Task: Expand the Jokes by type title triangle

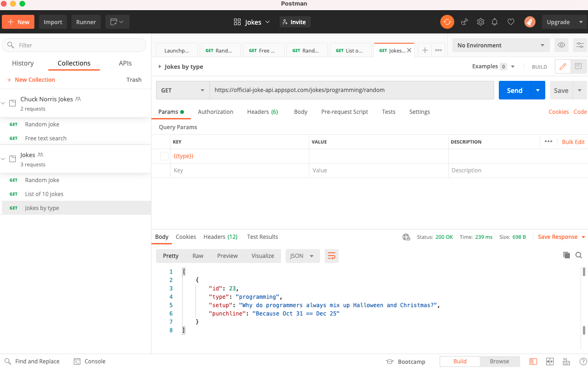Action: (160, 66)
